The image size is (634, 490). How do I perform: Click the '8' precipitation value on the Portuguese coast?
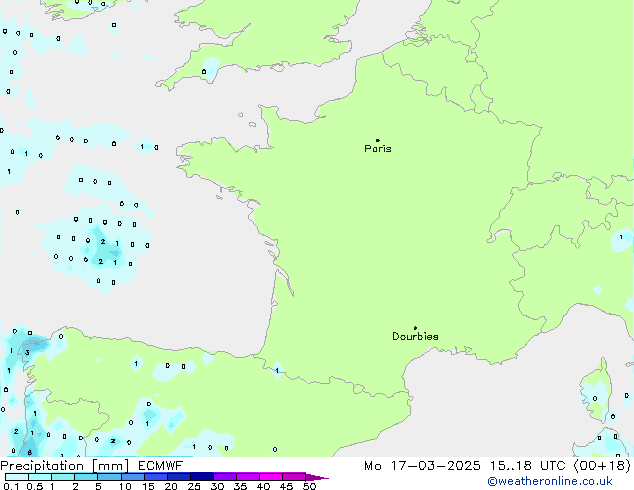pyautogui.click(x=29, y=452)
